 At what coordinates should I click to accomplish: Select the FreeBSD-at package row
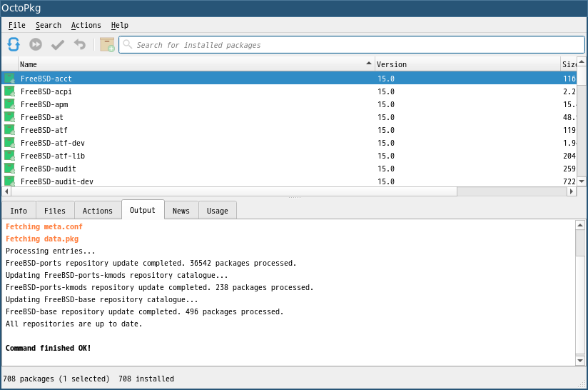click(289, 117)
